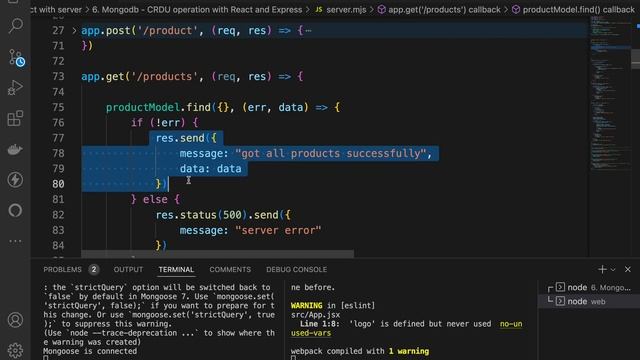
Task: Open the circular GitHub icon view
Action: (x=15, y=210)
